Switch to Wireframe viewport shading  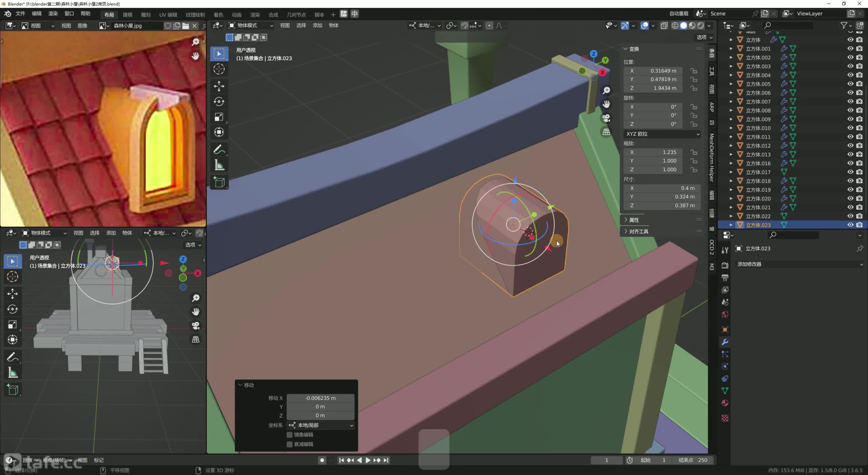[x=675, y=25]
